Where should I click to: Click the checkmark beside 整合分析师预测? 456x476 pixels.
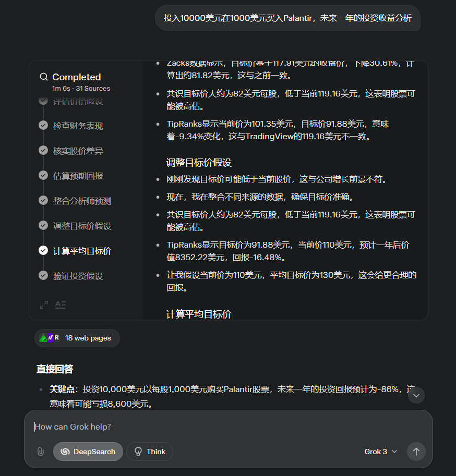[43, 200]
